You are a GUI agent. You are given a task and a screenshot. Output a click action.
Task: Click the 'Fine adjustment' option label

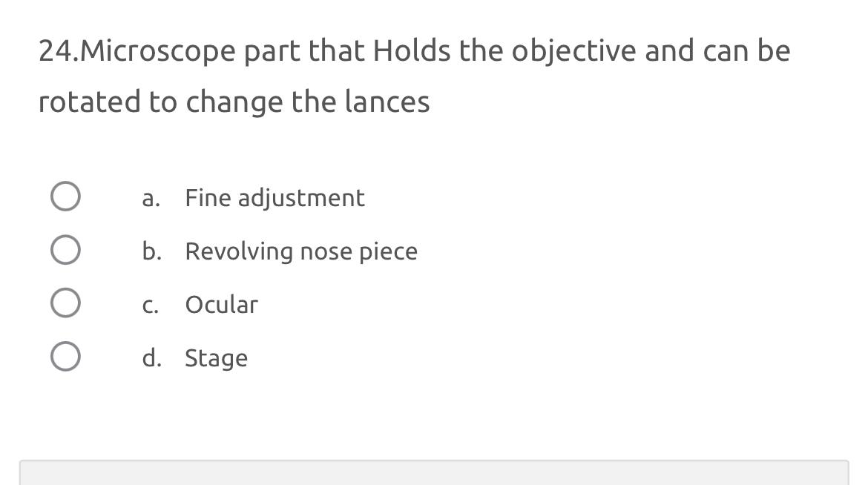pos(275,198)
